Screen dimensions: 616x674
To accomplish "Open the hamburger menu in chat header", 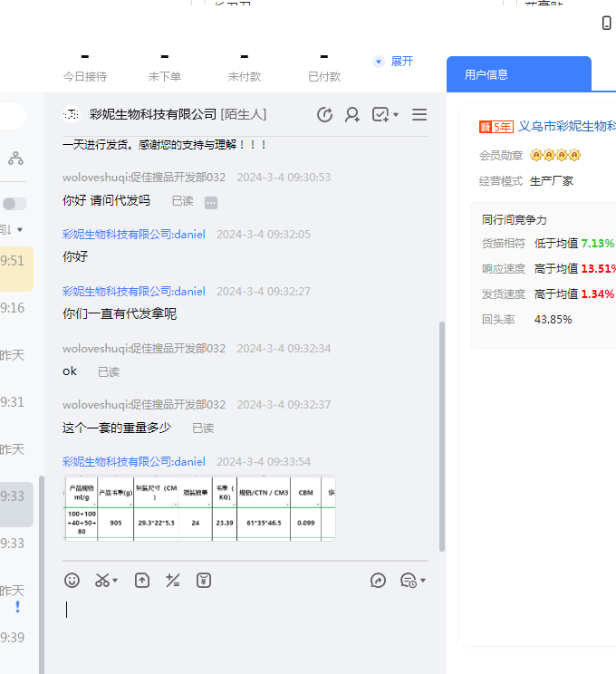I will point(419,115).
